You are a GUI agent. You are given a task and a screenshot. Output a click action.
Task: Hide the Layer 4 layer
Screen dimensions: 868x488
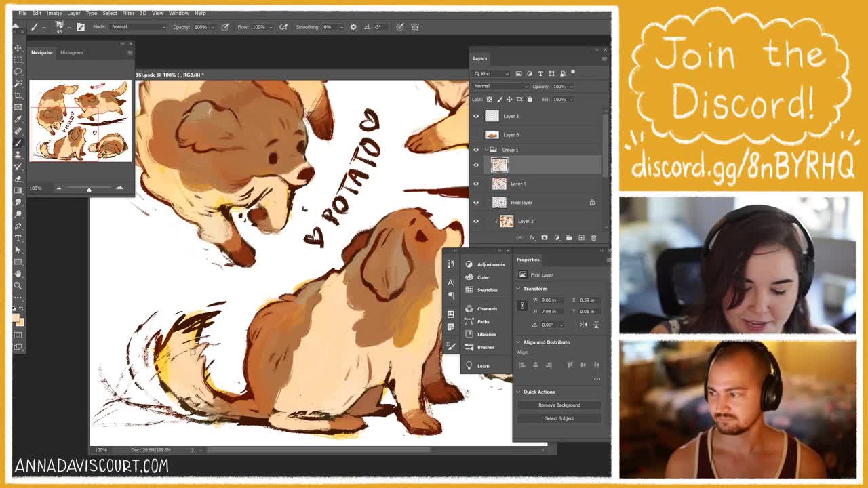476,184
